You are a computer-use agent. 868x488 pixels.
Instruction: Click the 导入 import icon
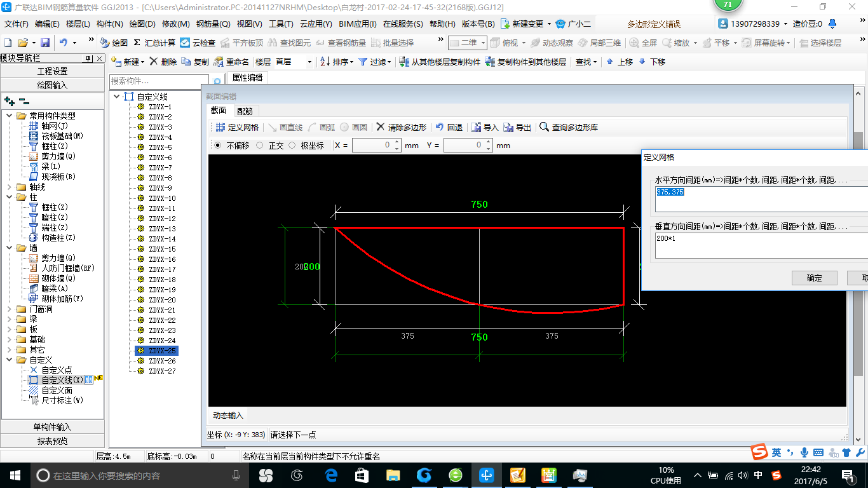point(485,127)
